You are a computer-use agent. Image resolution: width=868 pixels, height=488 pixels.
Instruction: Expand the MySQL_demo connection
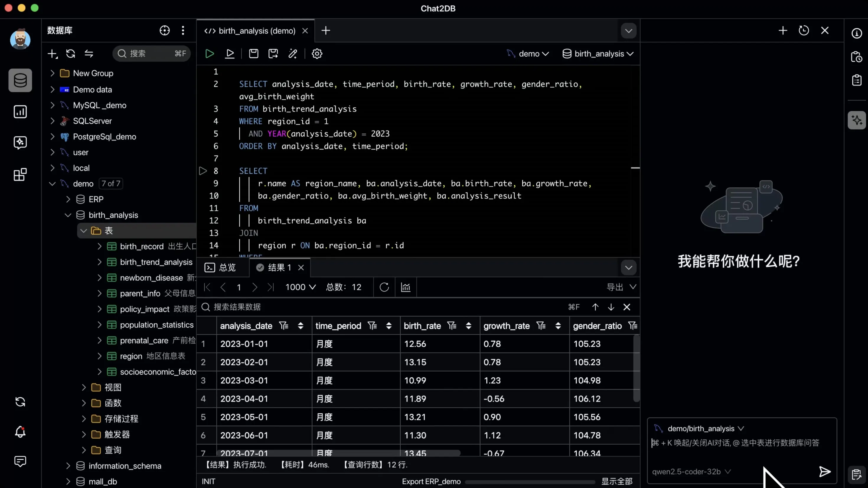pyautogui.click(x=52, y=105)
